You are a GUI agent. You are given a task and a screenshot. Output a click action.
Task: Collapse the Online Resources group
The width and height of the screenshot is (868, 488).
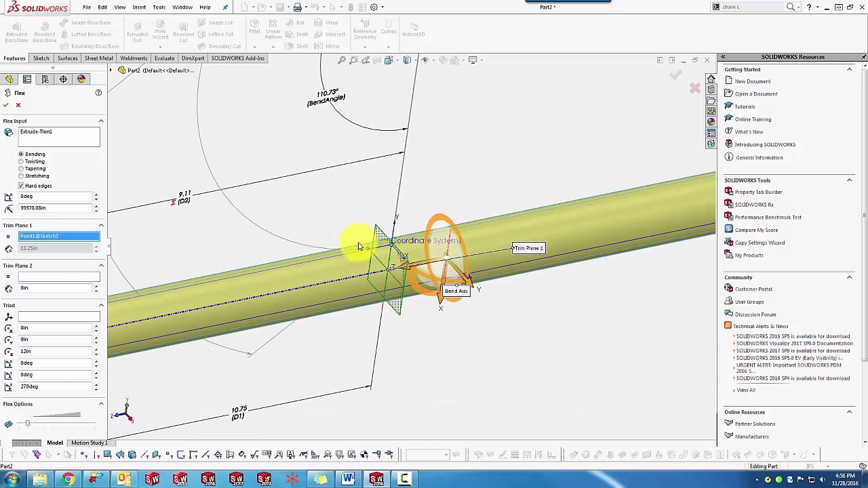click(849, 412)
